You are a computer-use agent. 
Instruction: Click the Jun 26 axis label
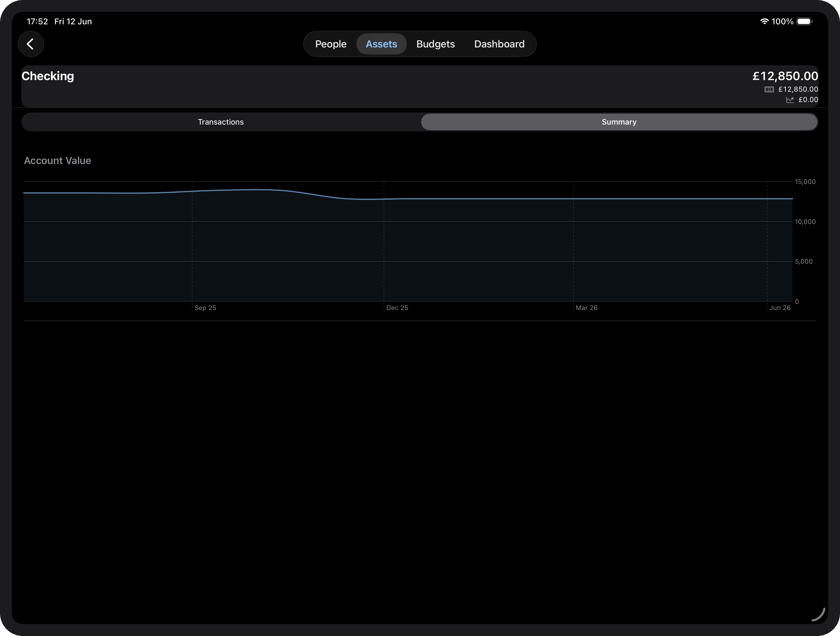click(780, 308)
